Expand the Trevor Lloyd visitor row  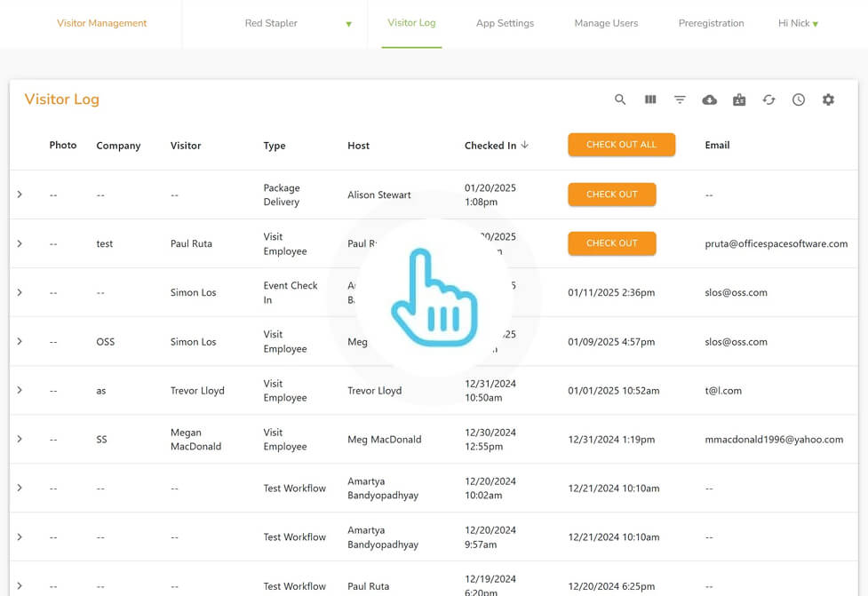coord(20,390)
